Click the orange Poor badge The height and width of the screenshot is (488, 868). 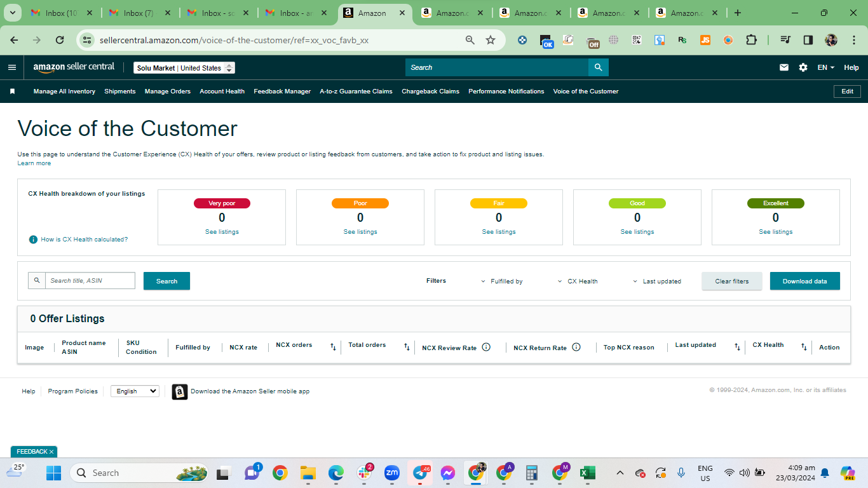pyautogui.click(x=360, y=203)
